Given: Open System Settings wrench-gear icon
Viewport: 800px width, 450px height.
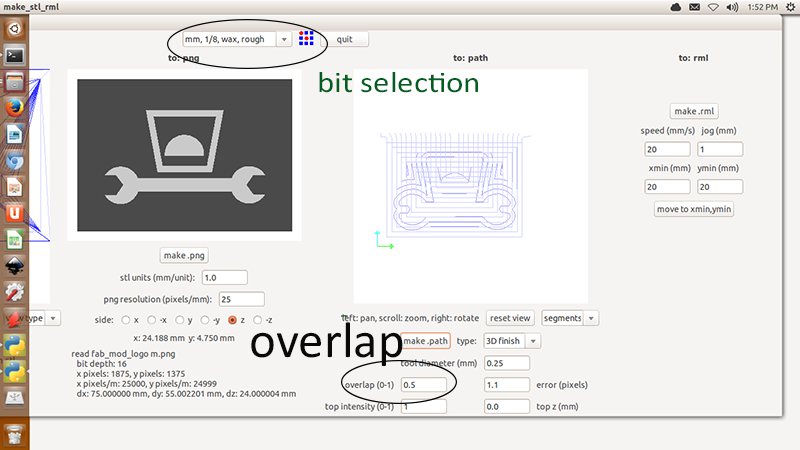Looking at the screenshot, I should coord(14,292).
